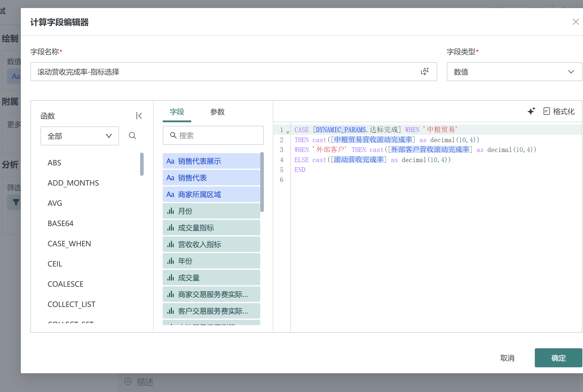Click the magnifier icon in the 搜索 field box
This screenshot has height=392, width=583.
(174, 135)
